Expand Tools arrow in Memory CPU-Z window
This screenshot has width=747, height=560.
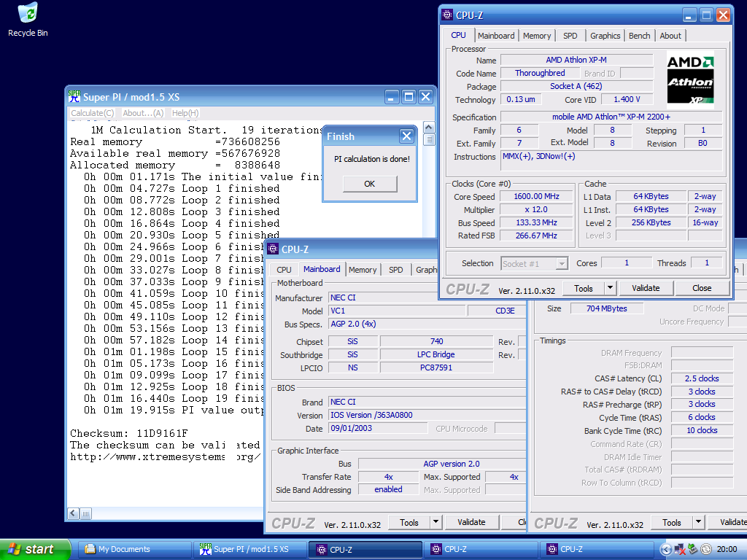click(x=698, y=523)
